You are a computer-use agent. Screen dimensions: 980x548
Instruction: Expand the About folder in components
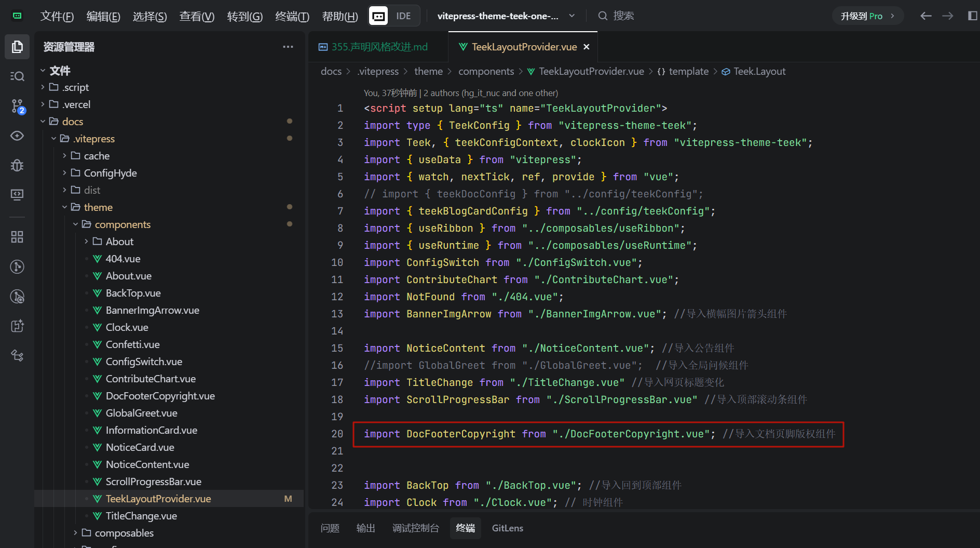click(x=169, y=242)
